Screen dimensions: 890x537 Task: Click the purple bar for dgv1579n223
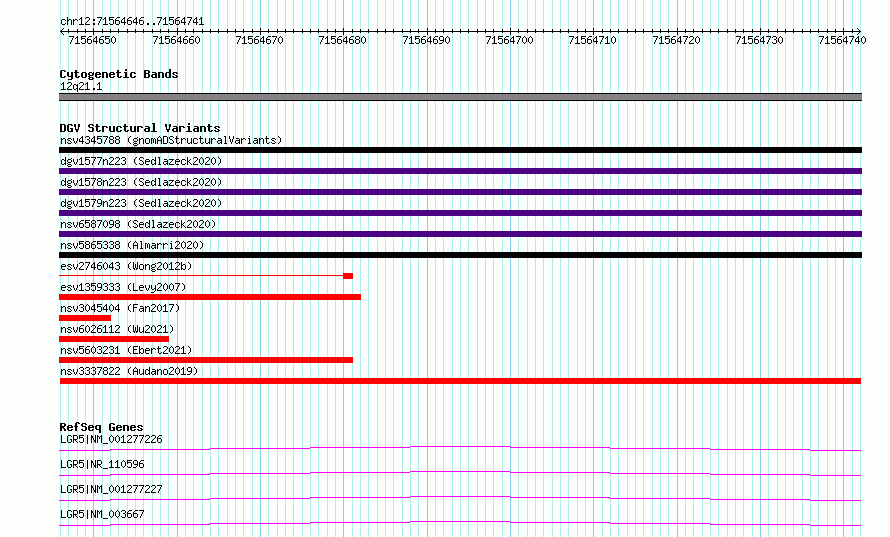pos(460,213)
